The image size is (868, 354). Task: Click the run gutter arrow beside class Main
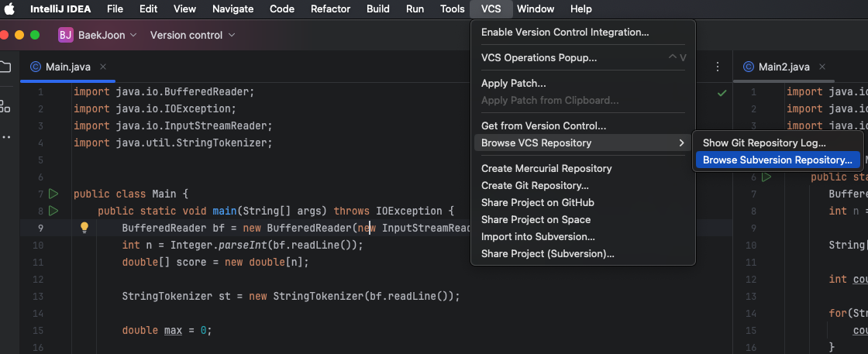53,194
